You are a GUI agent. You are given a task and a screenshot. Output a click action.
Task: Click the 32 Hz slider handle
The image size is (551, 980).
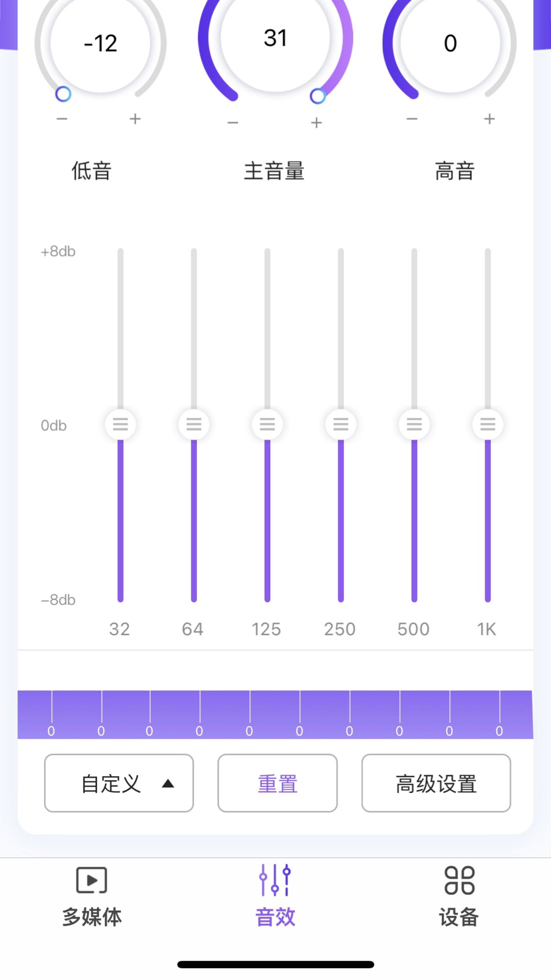[120, 424]
